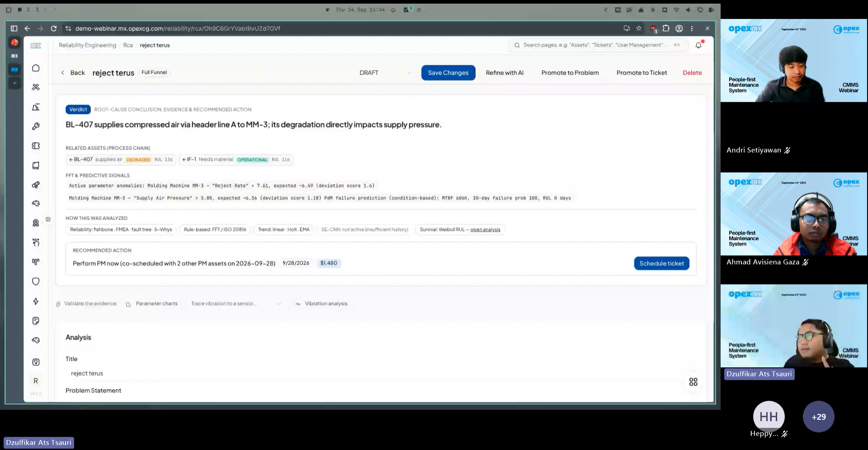This screenshot has height=450, width=868.
Task: Go back one page in the browser
Action: click(28, 28)
